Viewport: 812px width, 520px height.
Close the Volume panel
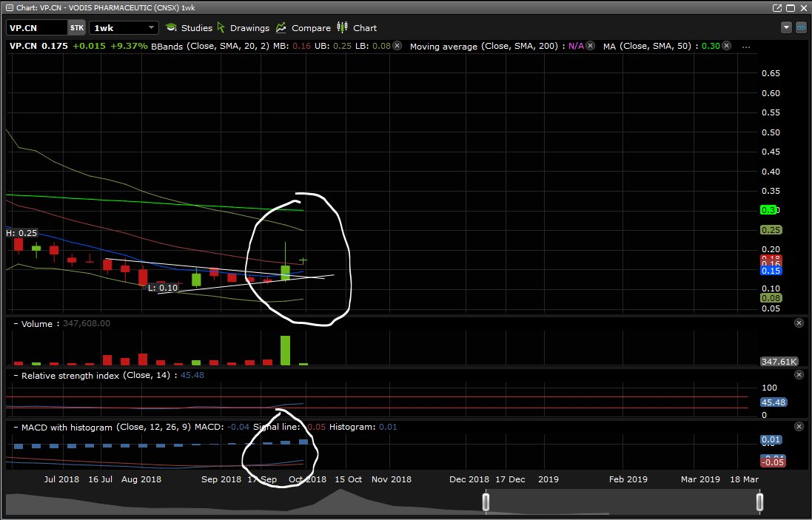click(799, 323)
